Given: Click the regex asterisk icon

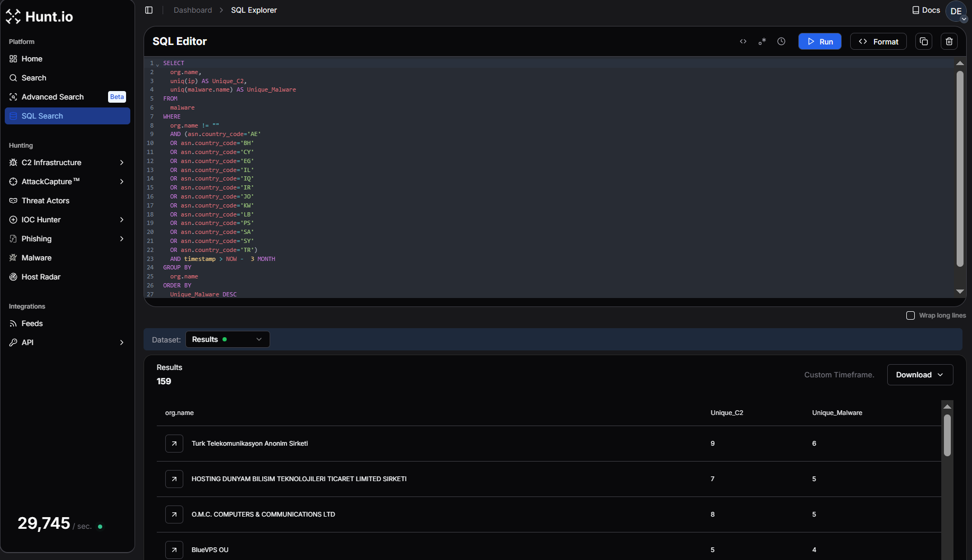Looking at the screenshot, I should point(762,41).
